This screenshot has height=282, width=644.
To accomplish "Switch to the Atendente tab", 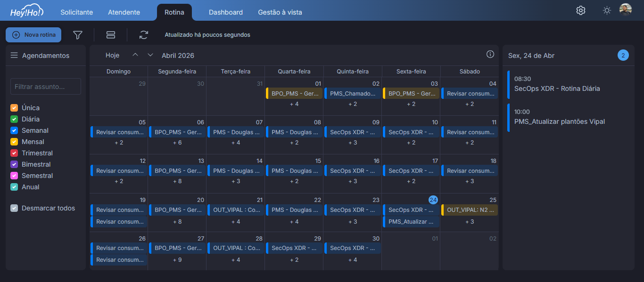I will [124, 12].
